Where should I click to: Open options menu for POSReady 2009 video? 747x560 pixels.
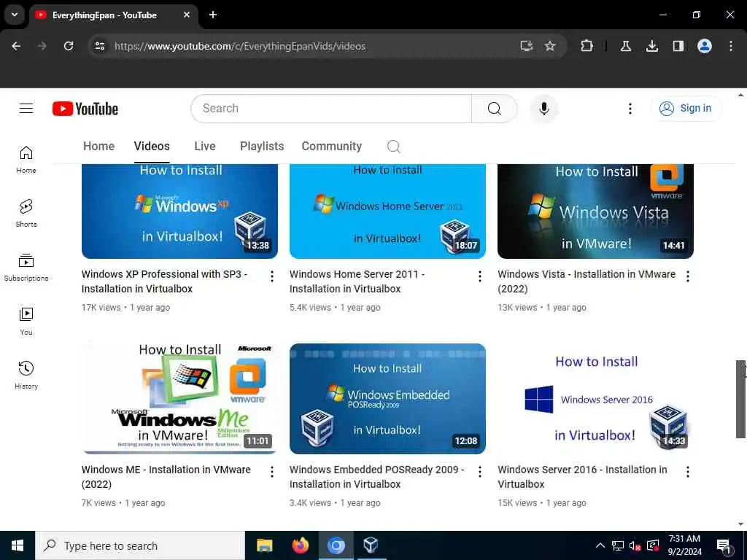480,472
